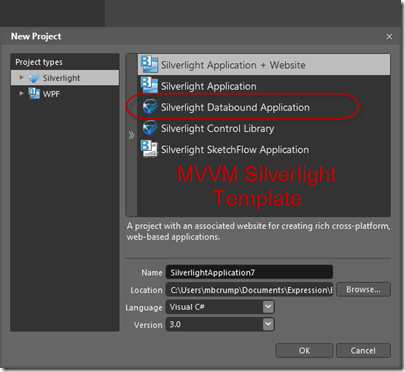The width and height of the screenshot is (405, 372).
Task: Click the WPF project type icon
Action: click(x=34, y=94)
